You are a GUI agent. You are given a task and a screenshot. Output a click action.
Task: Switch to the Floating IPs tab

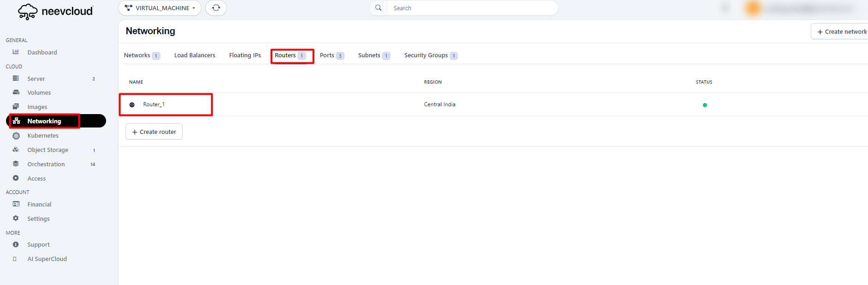click(x=244, y=55)
